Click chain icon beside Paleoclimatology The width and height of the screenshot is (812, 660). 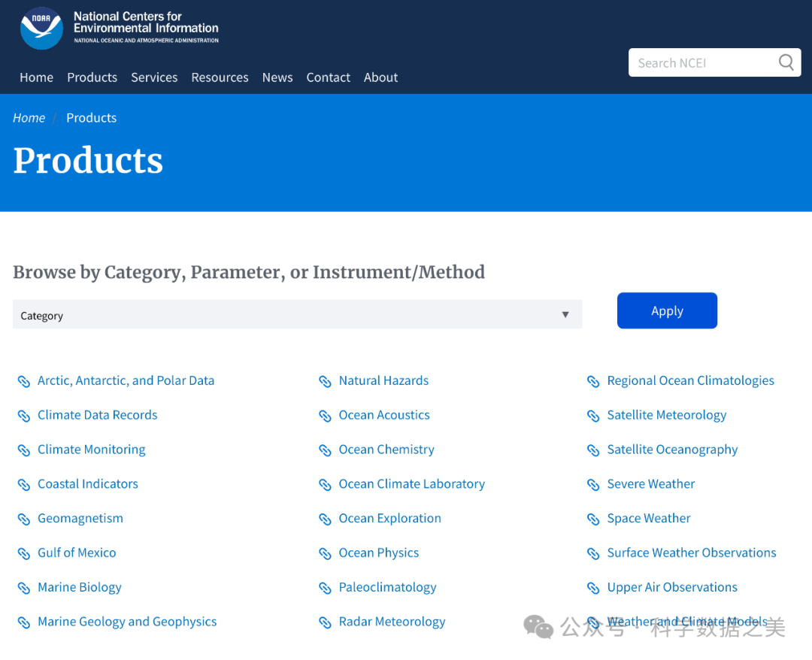325,588
